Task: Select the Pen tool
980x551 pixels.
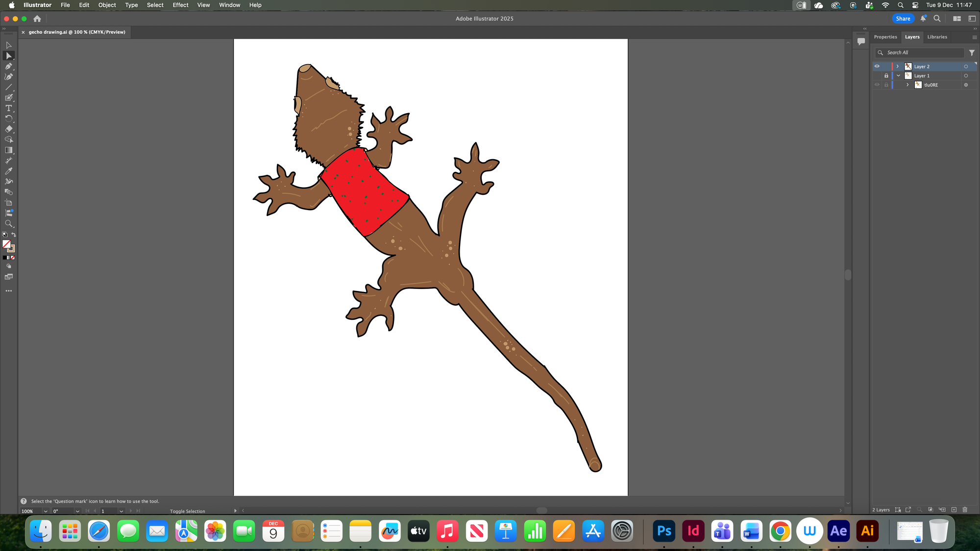Action: [x=8, y=66]
